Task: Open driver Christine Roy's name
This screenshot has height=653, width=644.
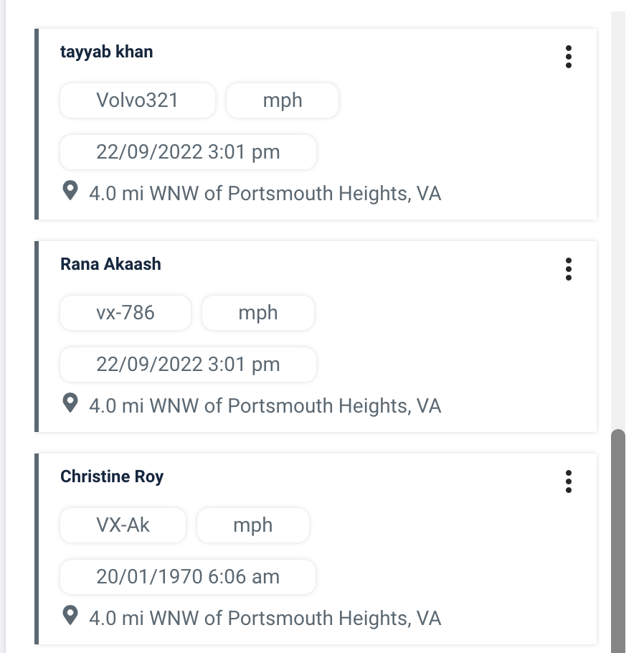Action: (x=112, y=476)
